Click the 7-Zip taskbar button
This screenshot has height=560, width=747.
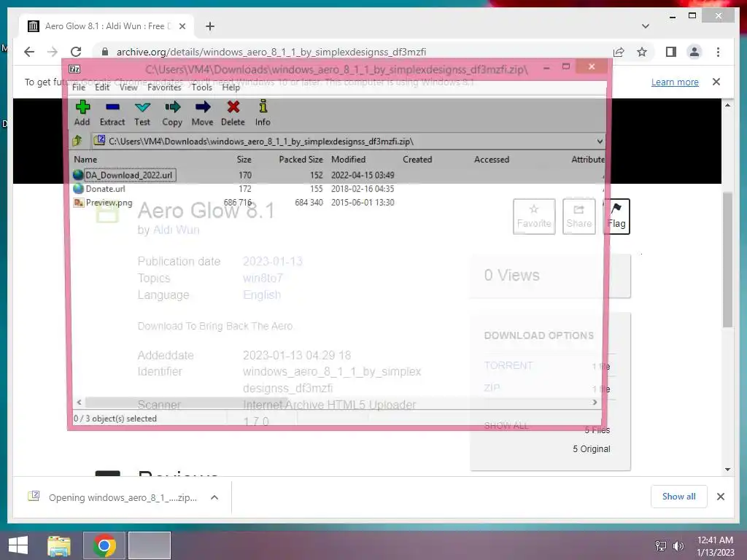[x=149, y=545]
